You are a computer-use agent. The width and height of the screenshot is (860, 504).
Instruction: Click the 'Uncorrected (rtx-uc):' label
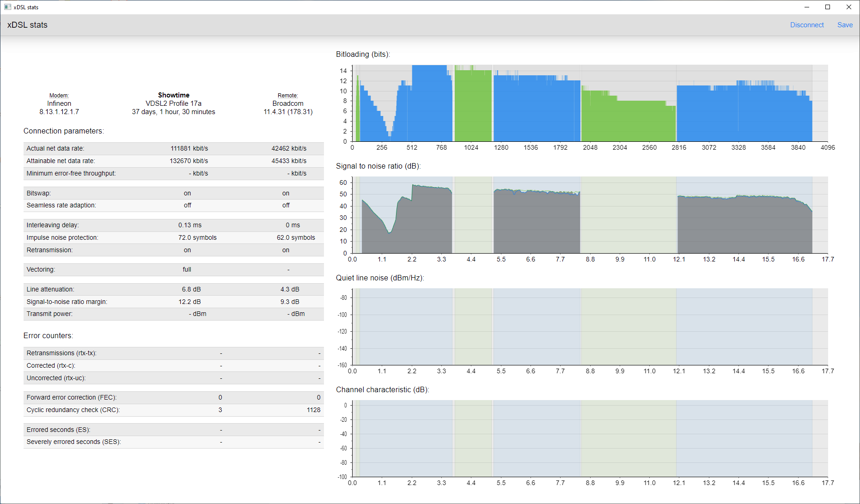pyautogui.click(x=56, y=378)
